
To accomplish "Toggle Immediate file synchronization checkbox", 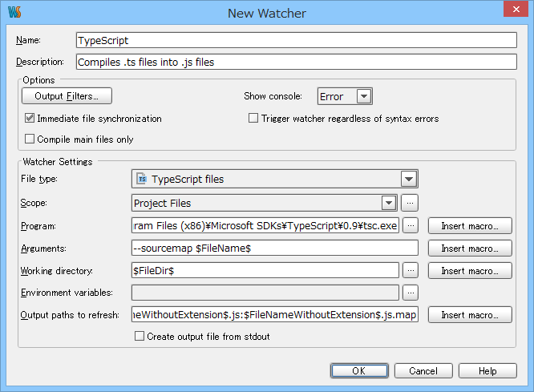I will [x=30, y=118].
